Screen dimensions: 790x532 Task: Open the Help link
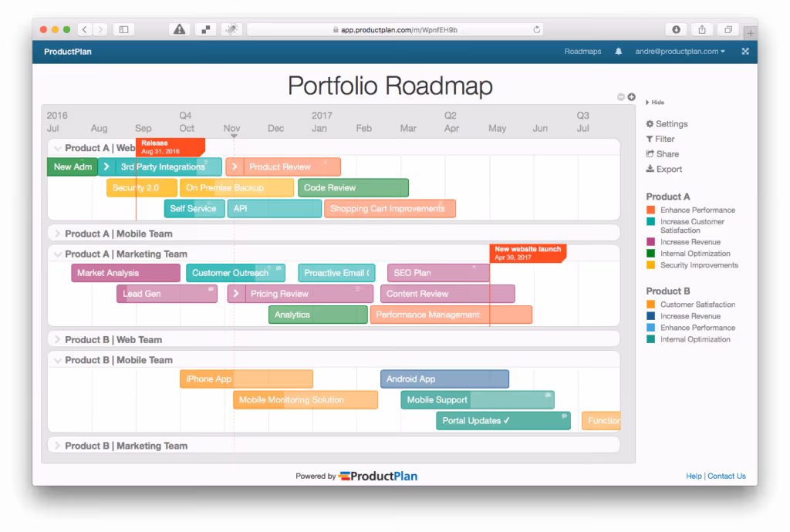click(x=694, y=476)
